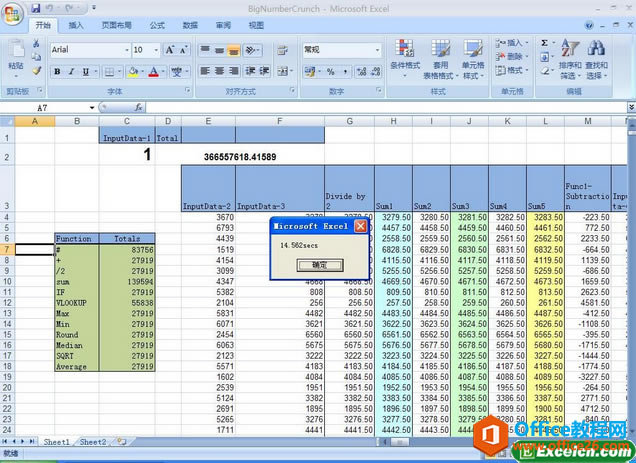Increase font size with the large A icon
Viewport: 636px width, 463px height.
coord(170,50)
